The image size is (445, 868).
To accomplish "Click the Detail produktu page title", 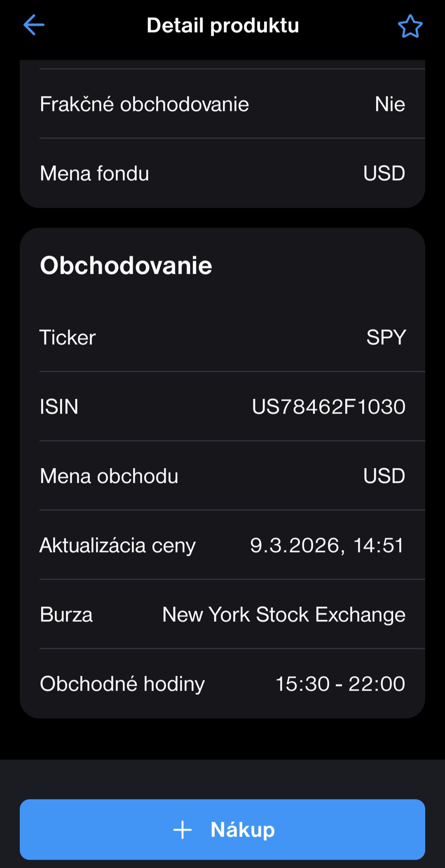I will [222, 26].
